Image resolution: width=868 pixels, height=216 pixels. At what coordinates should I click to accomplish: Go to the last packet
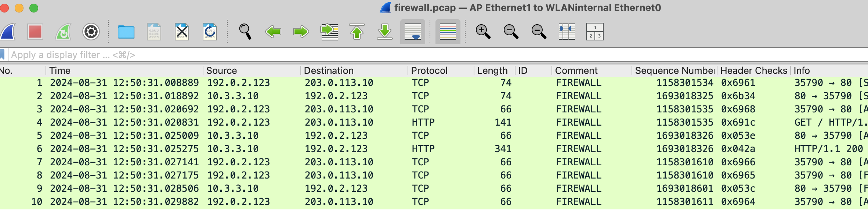(x=385, y=32)
